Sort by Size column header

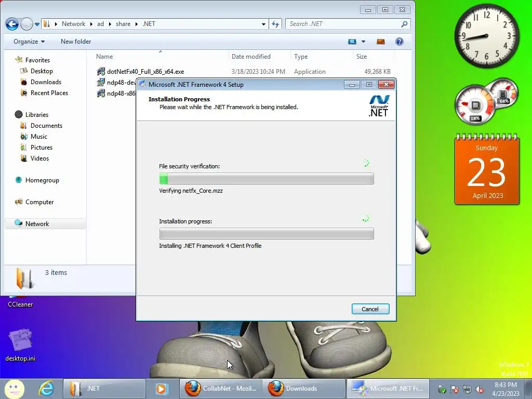[362, 56]
